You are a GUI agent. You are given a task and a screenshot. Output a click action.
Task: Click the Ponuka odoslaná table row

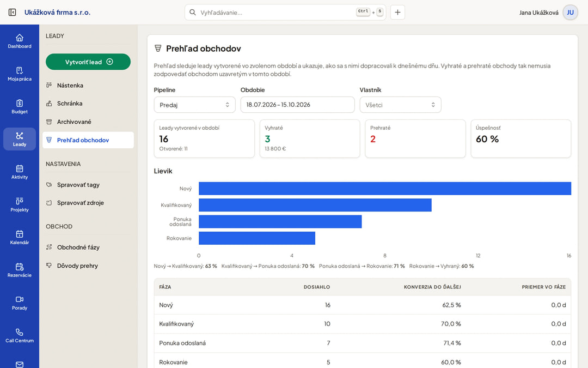click(362, 343)
